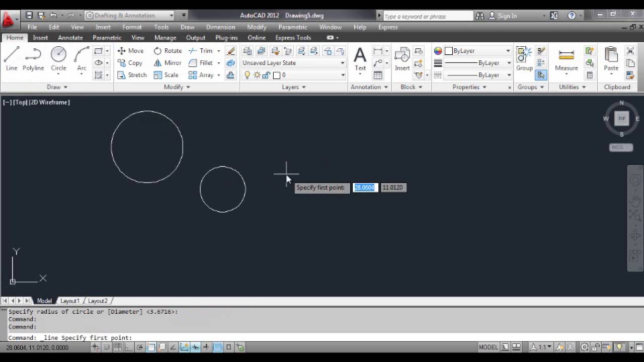
Task: Click the Cut scissors icon in Clipboard
Action: click(x=630, y=51)
